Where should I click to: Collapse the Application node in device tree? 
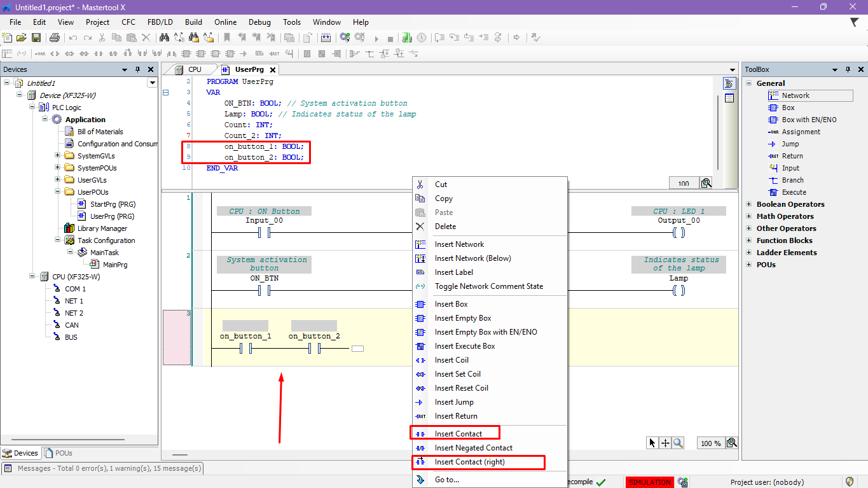click(x=45, y=120)
